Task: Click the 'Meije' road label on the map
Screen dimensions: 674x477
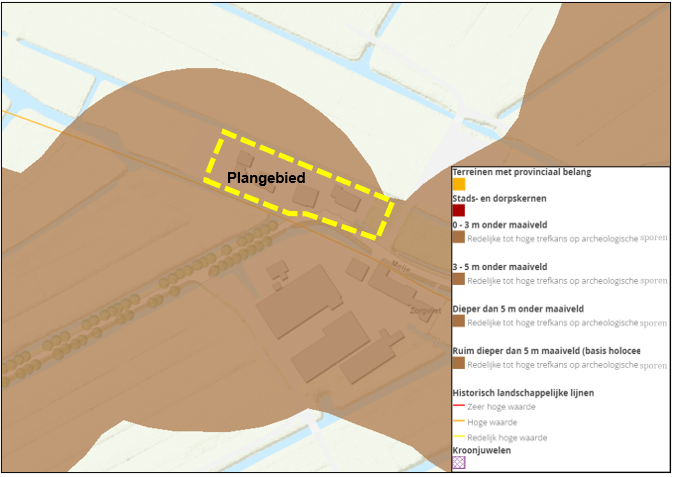Action: click(401, 267)
